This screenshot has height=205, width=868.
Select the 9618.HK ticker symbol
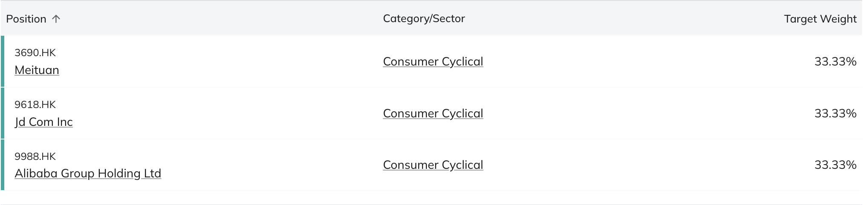point(35,104)
